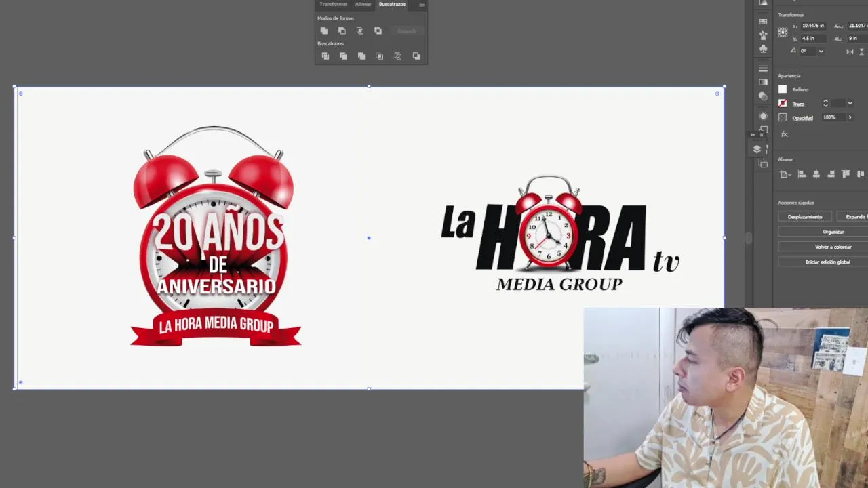Click the height field showing 9 in
The width and height of the screenshot is (868, 488).
point(857,39)
